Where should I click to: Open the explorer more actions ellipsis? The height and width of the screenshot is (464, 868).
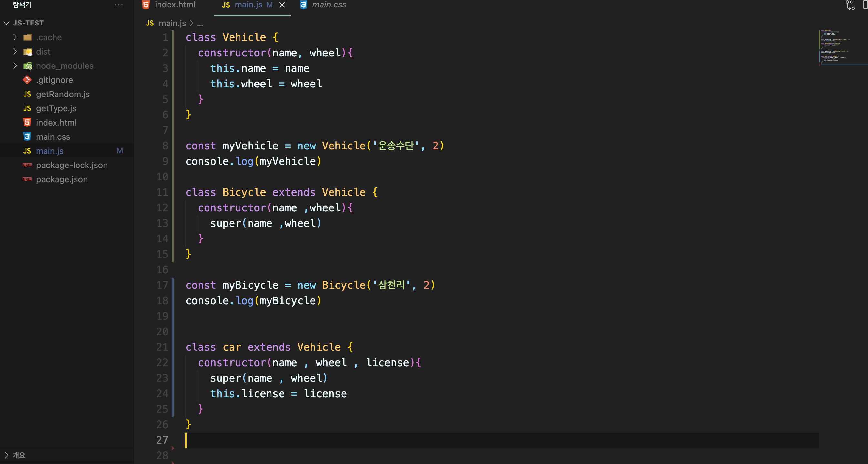point(118,5)
